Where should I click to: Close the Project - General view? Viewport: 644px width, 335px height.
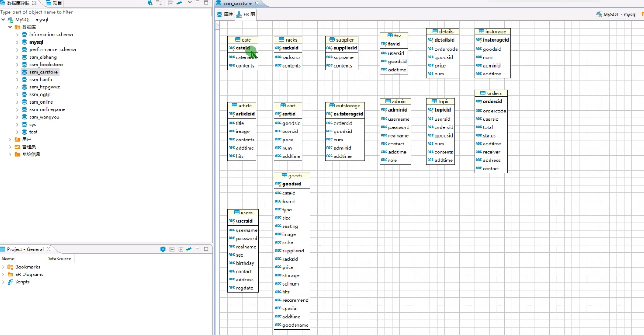click(x=48, y=249)
